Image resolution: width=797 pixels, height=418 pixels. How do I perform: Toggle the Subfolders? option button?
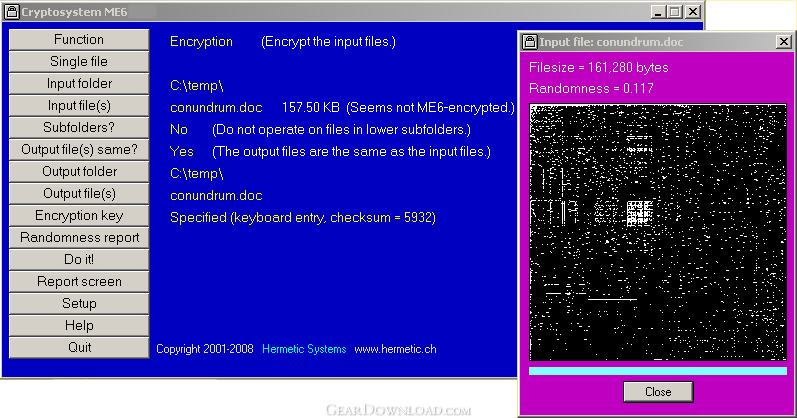79,128
